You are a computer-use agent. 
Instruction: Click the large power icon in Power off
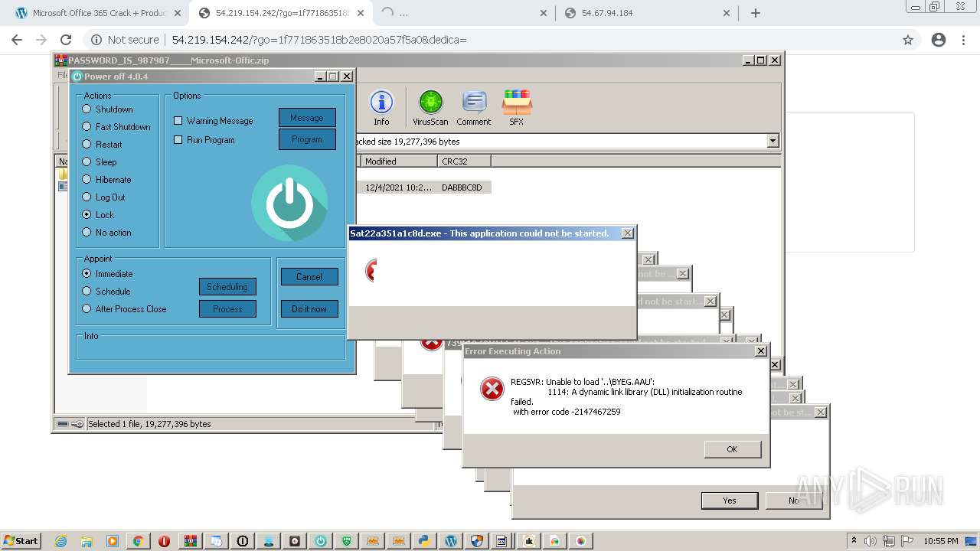pos(289,203)
